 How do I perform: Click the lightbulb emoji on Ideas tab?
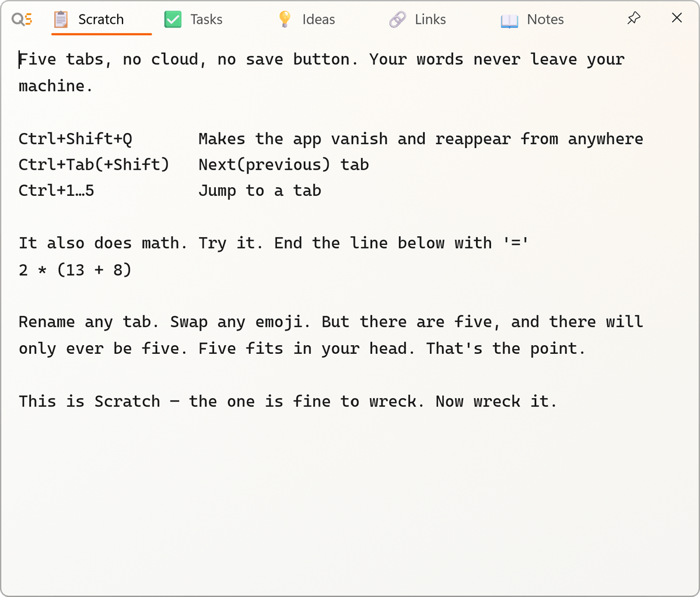[285, 19]
